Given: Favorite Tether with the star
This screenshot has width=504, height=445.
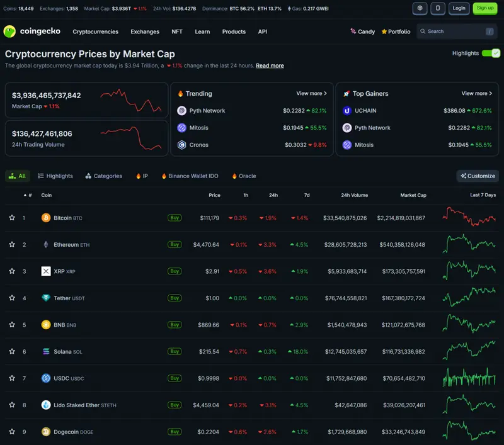Looking at the screenshot, I should (12, 298).
